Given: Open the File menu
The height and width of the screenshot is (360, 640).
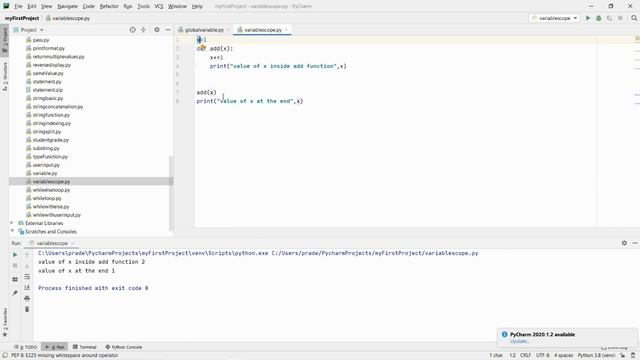Looking at the screenshot, I should [x=18, y=6].
